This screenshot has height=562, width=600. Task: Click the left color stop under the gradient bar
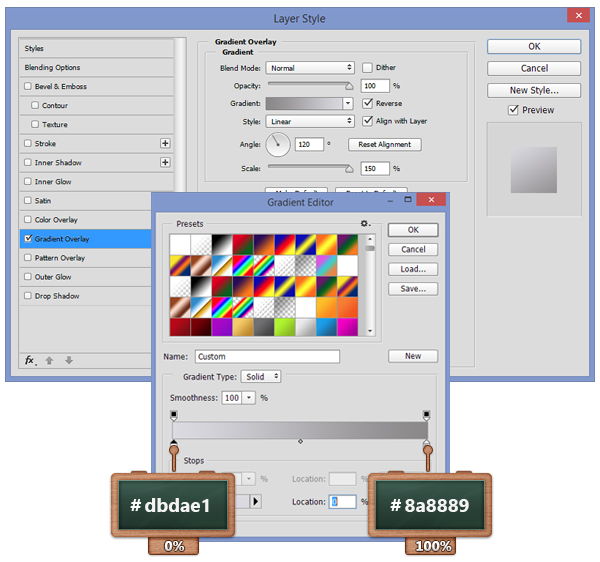click(174, 443)
